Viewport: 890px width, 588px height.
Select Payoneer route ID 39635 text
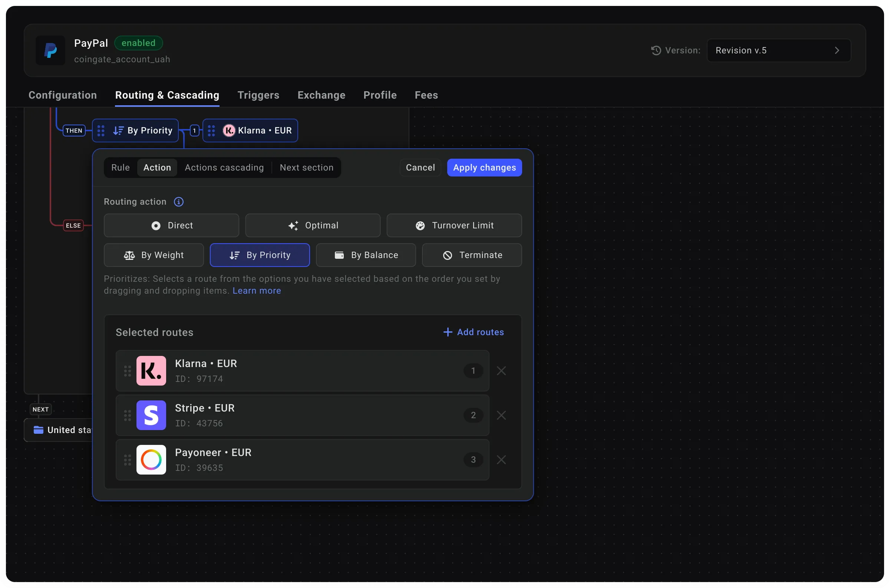click(199, 468)
